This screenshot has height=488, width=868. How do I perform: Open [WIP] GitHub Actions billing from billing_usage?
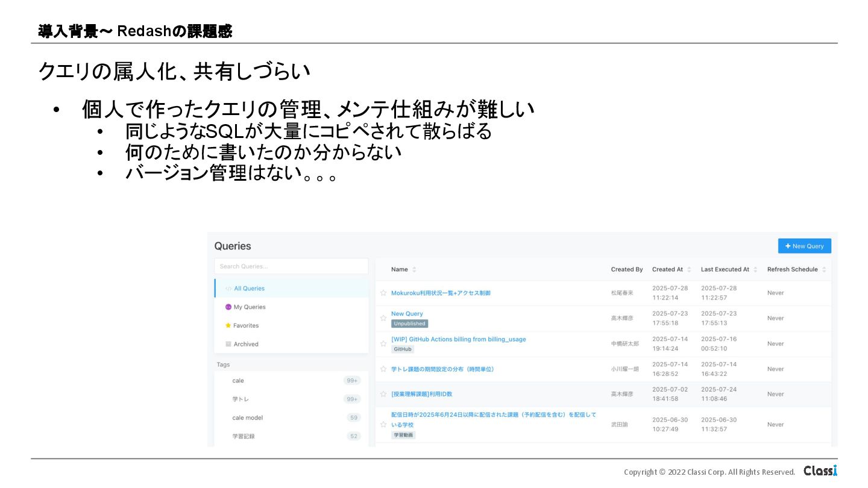(458, 339)
